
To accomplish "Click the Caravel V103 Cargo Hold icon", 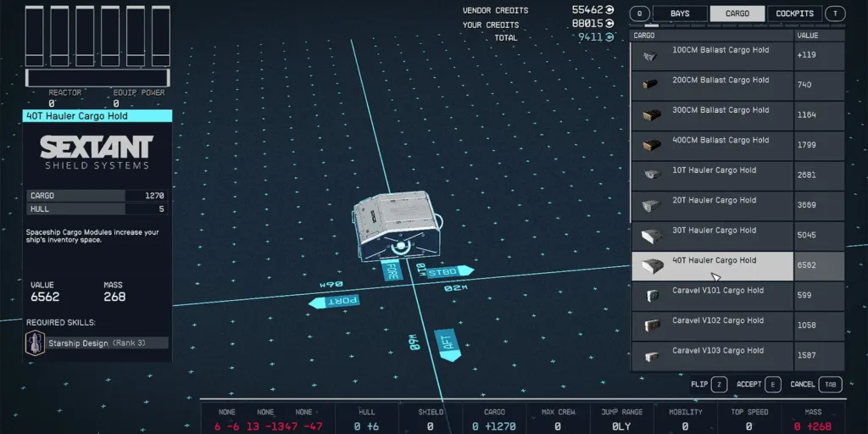I will (650, 356).
